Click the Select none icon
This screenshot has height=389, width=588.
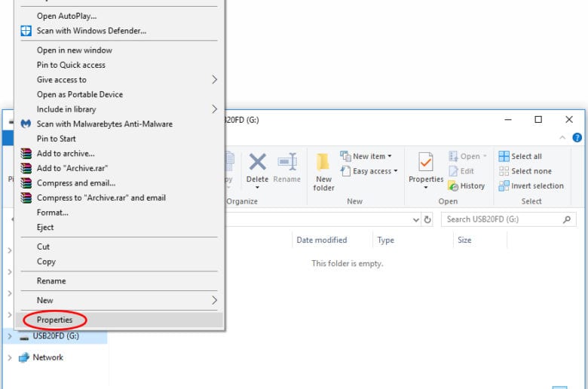[504, 171]
